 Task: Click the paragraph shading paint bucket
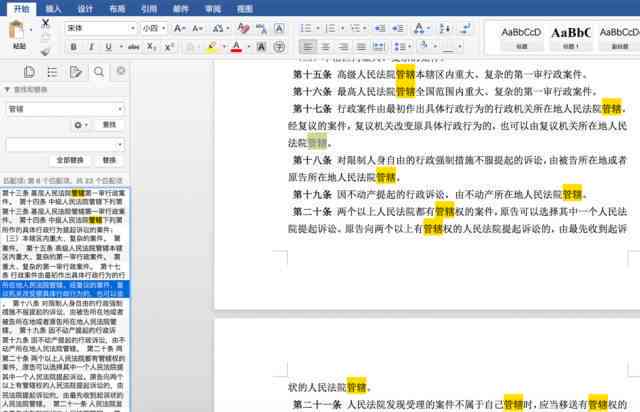pyautogui.click(x=424, y=46)
